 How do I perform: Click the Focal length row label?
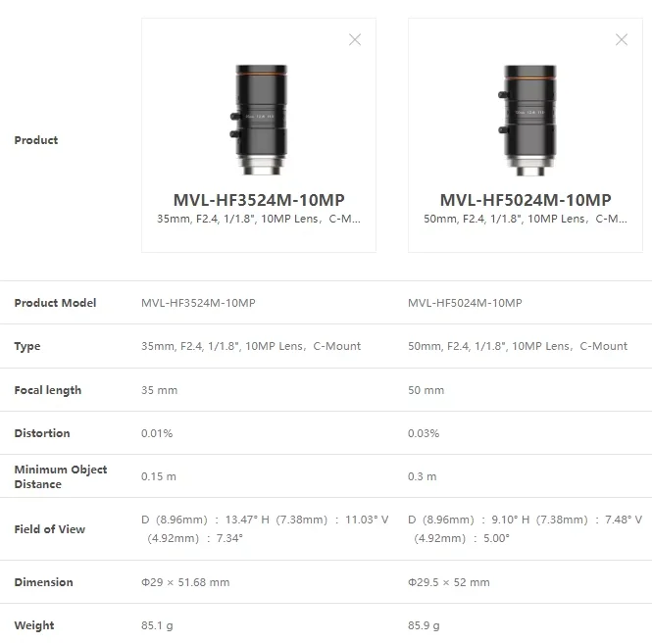48,390
